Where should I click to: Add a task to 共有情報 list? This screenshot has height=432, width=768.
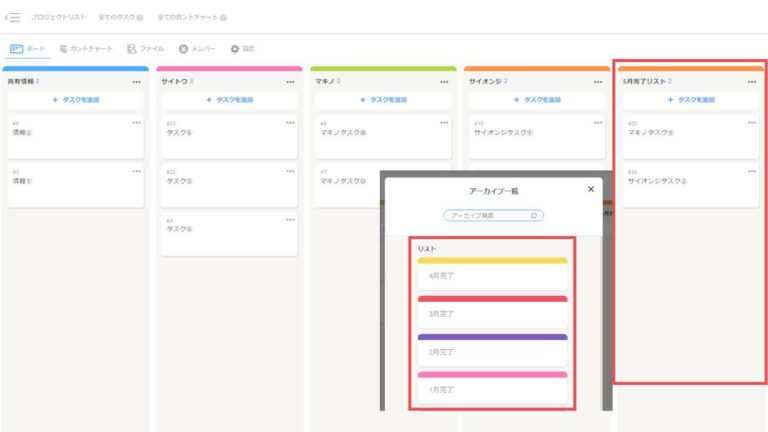pyautogui.click(x=75, y=100)
